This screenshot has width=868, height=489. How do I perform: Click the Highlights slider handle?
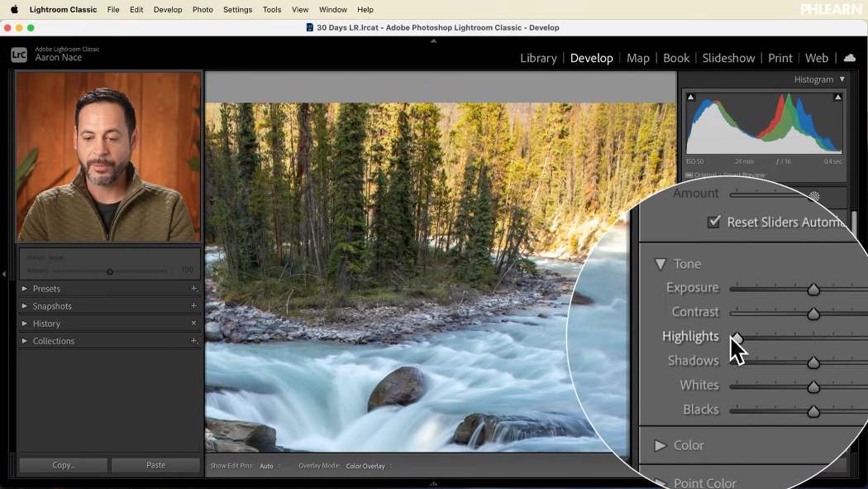737,338
